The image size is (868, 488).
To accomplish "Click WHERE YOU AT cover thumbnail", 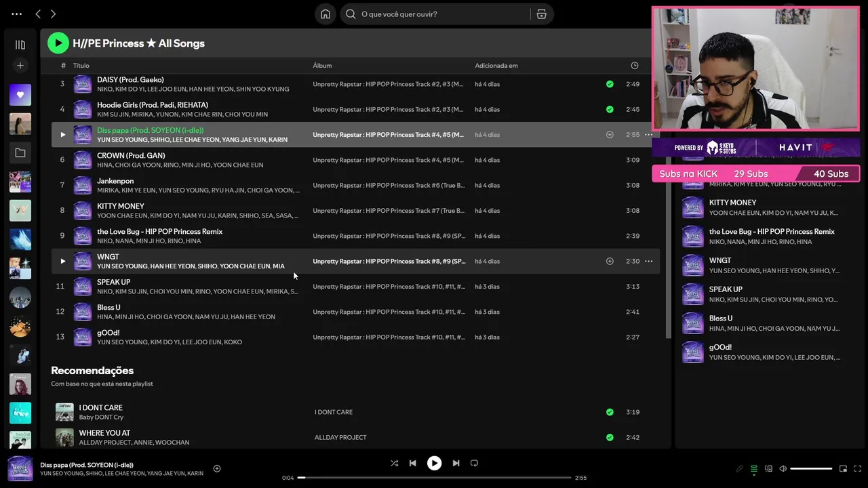I will (x=64, y=437).
